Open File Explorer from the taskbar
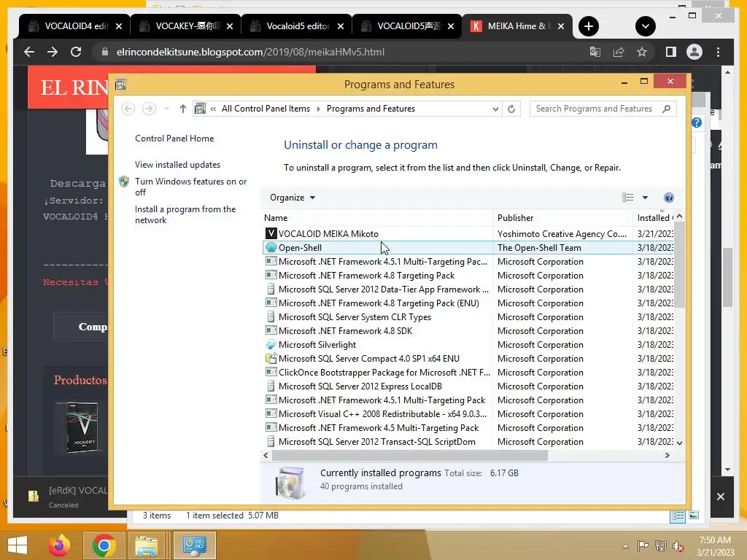This screenshot has height=560, width=747. pos(147,545)
